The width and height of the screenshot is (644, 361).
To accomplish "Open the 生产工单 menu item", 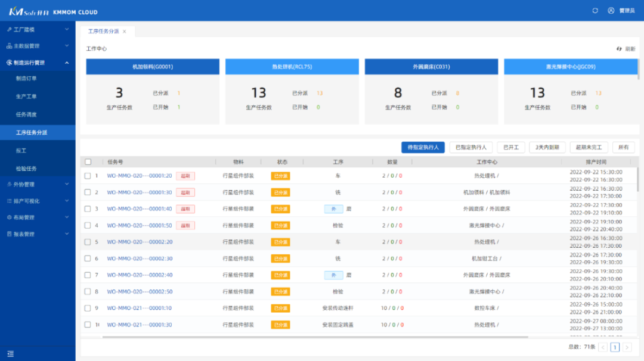I will (26, 97).
